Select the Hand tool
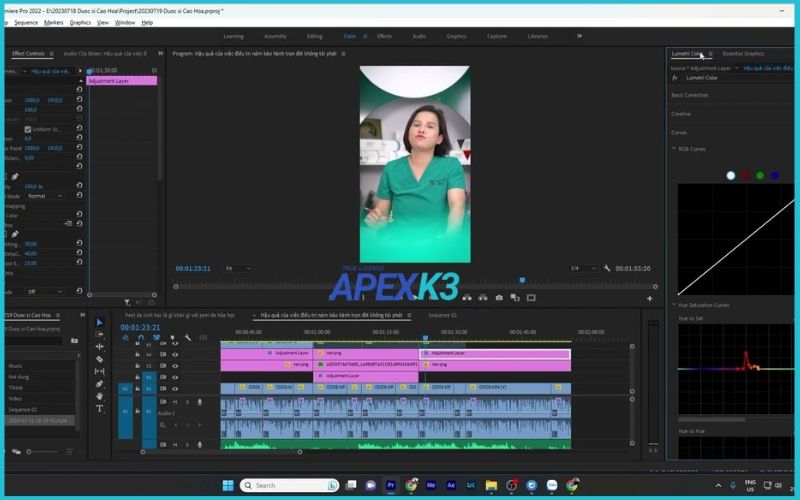The width and height of the screenshot is (800, 500). click(x=99, y=396)
